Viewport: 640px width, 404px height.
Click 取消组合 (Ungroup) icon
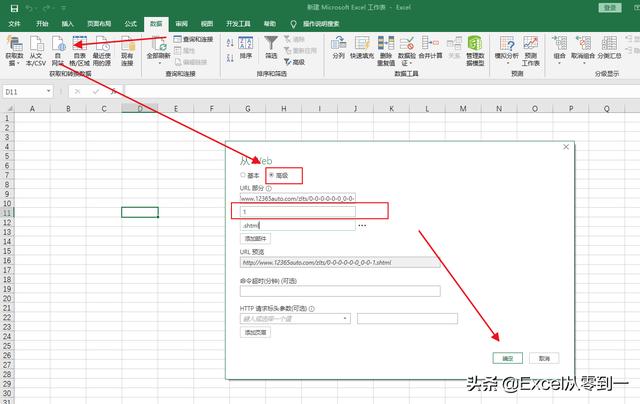583,43
